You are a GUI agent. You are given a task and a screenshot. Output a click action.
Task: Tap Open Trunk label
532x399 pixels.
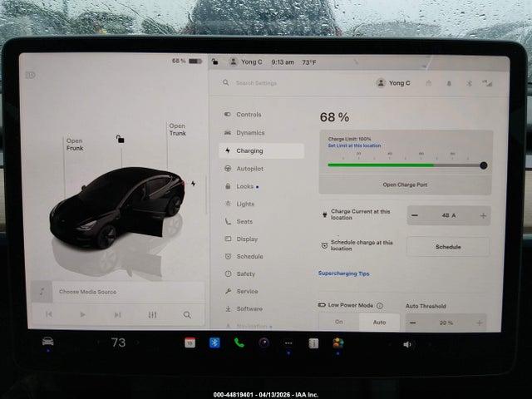point(177,130)
